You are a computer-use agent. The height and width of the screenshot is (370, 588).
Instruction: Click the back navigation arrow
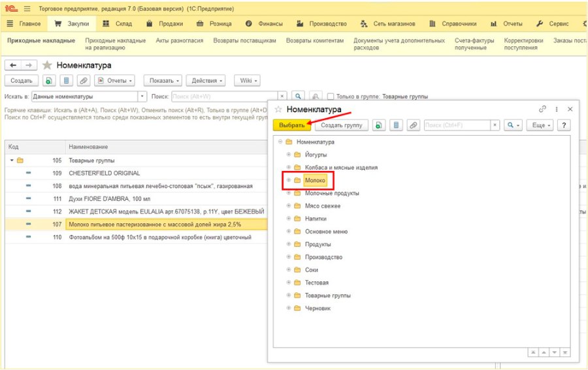(13, 65)
